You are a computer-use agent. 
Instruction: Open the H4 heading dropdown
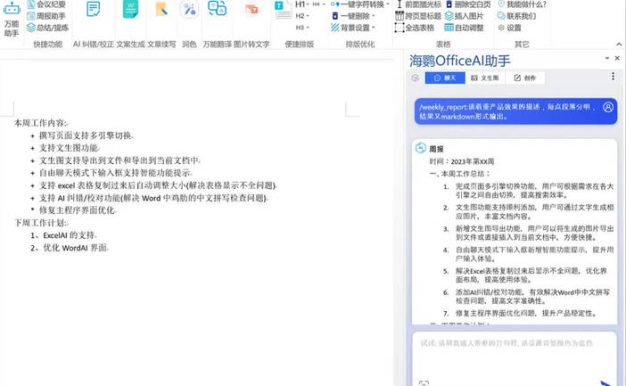[x=319, y=4]
